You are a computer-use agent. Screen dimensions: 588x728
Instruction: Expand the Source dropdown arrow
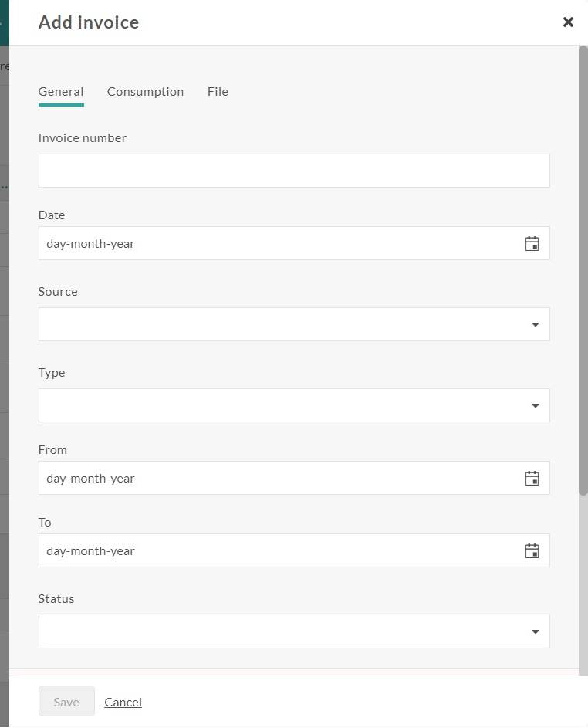point(535,324)
